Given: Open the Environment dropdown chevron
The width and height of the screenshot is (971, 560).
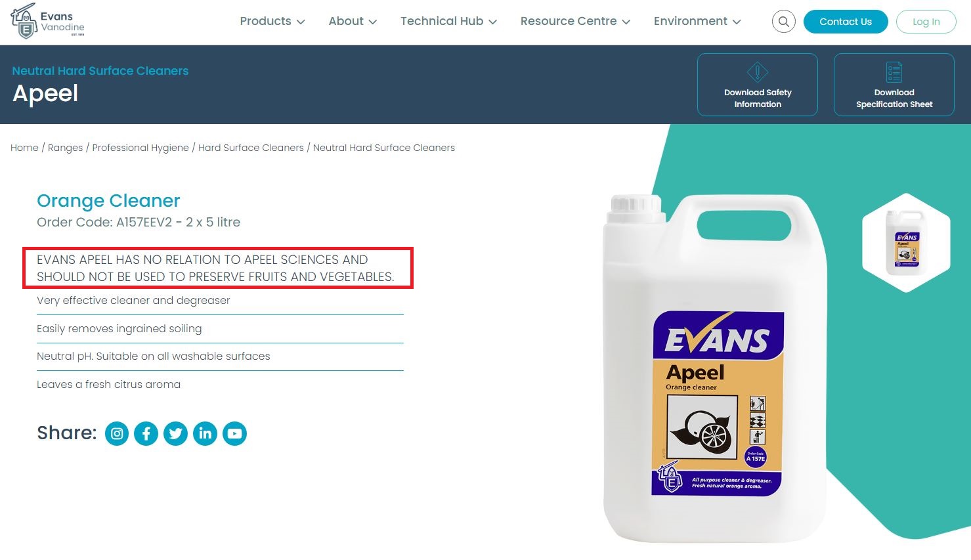Looking at the screenshot, I should point(737,22).
